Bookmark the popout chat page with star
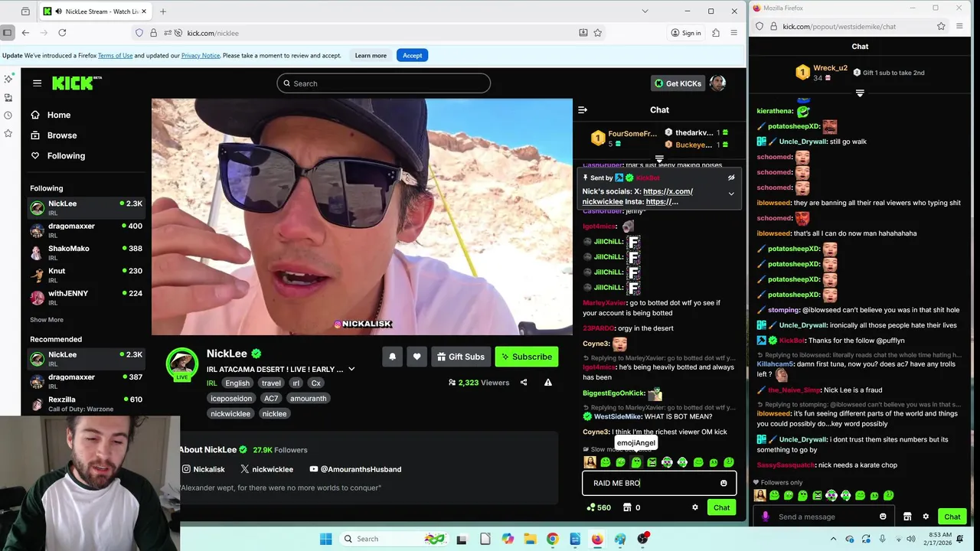 [x=941, y=26]
